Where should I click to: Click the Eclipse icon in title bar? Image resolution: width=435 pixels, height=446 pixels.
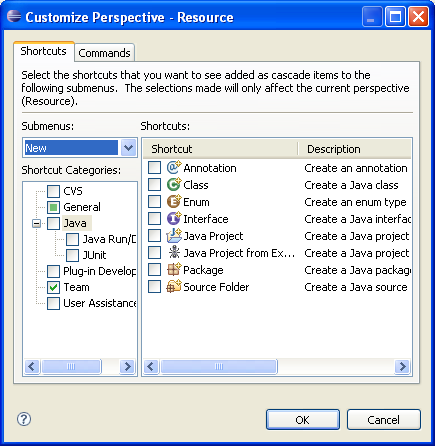click(14, 16)
